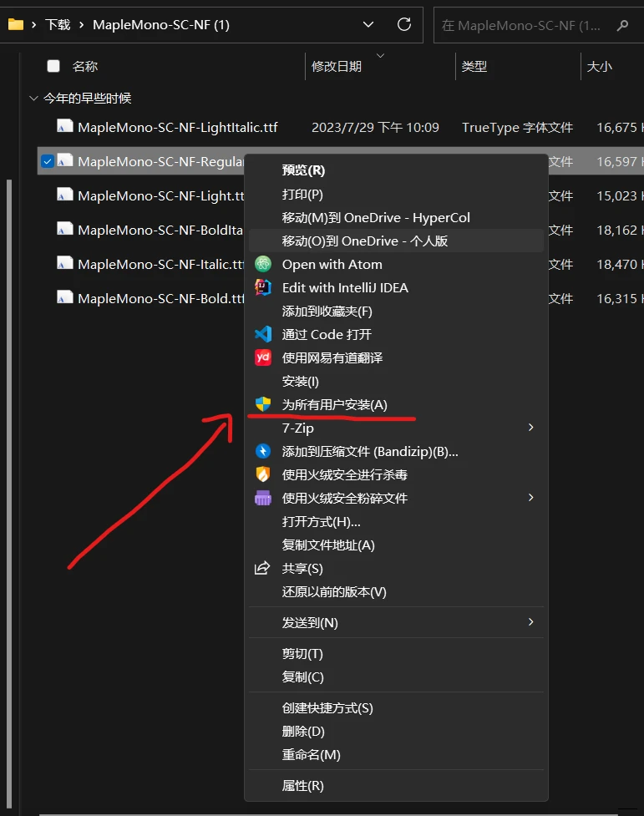Viewport: 644px width, 816px height.
Task: Click the refresh button beside the address bar
Action: click(x=404, y=24)
